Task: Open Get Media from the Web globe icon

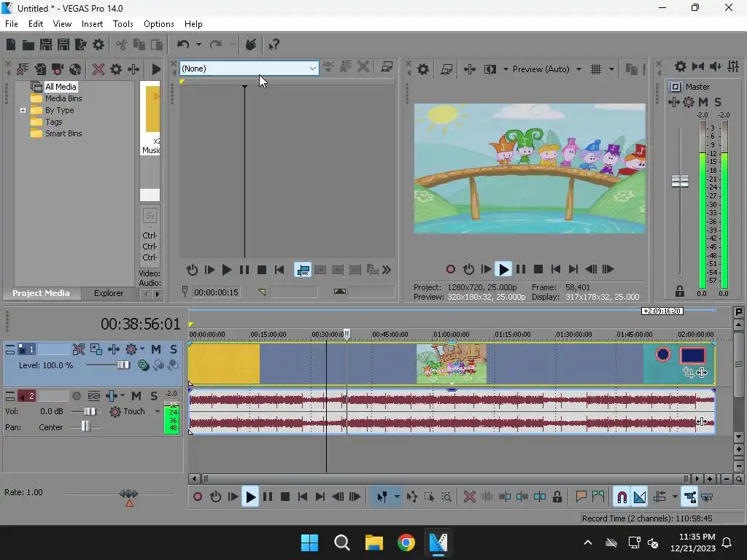Action: (x=75, y=69)
